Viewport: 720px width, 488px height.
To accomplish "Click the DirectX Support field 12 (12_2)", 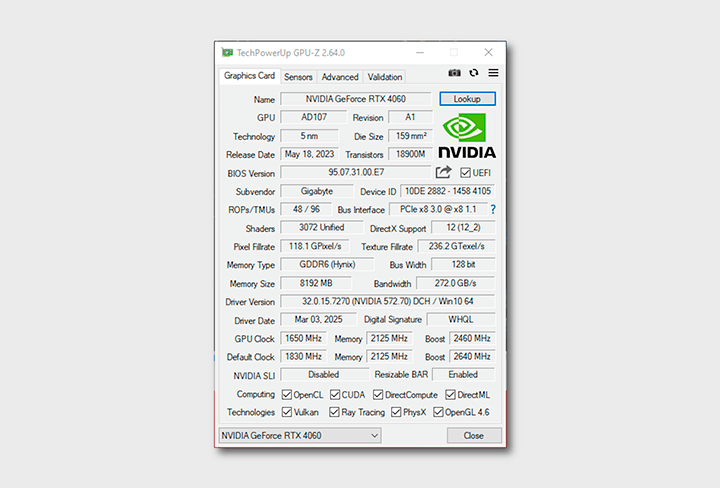I will [463, 227].
